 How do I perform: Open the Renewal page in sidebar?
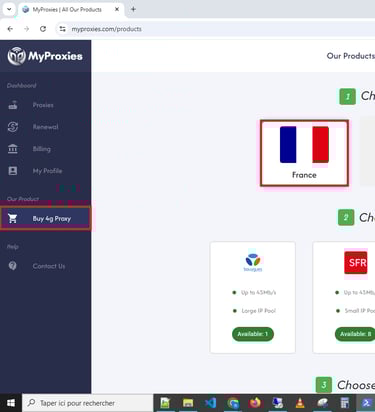45,127
